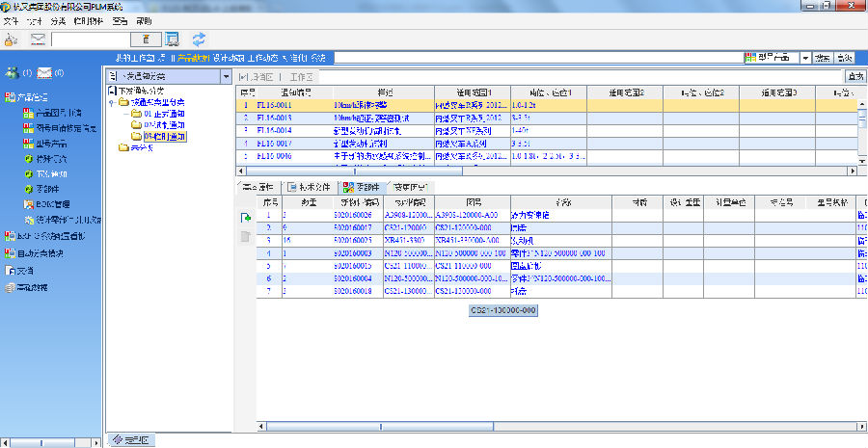
Task: Click the green add-row icon beside the parts table
Action: pos(246,220)
